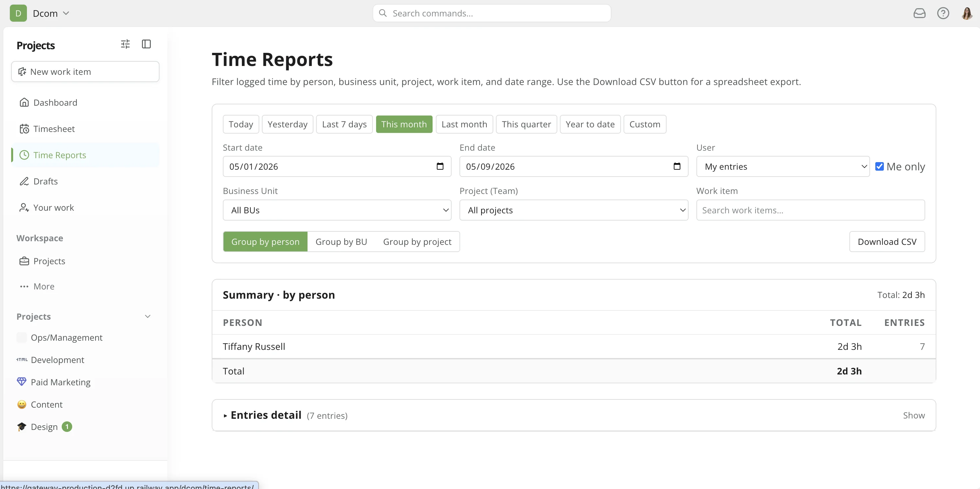Open the sidebar filter settings icon
The width and height of the screenshot is (980, 489).
125,44
